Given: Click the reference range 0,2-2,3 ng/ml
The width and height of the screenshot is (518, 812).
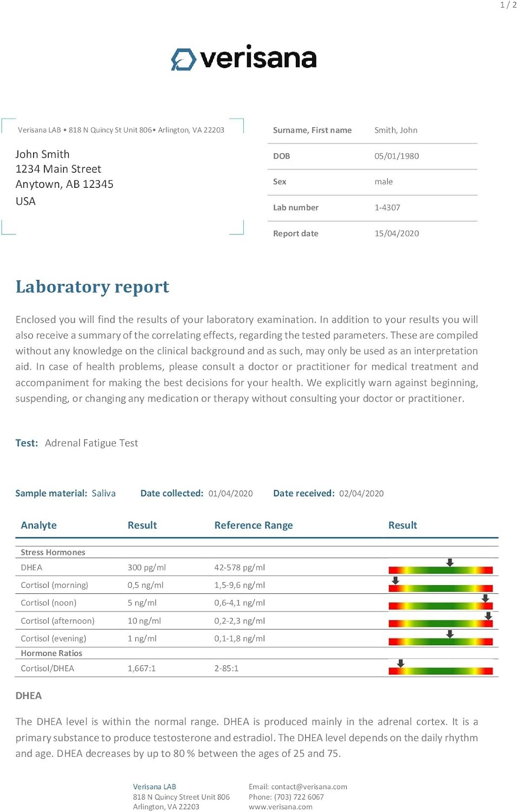Looking at the screenshot, I should 239,621.
